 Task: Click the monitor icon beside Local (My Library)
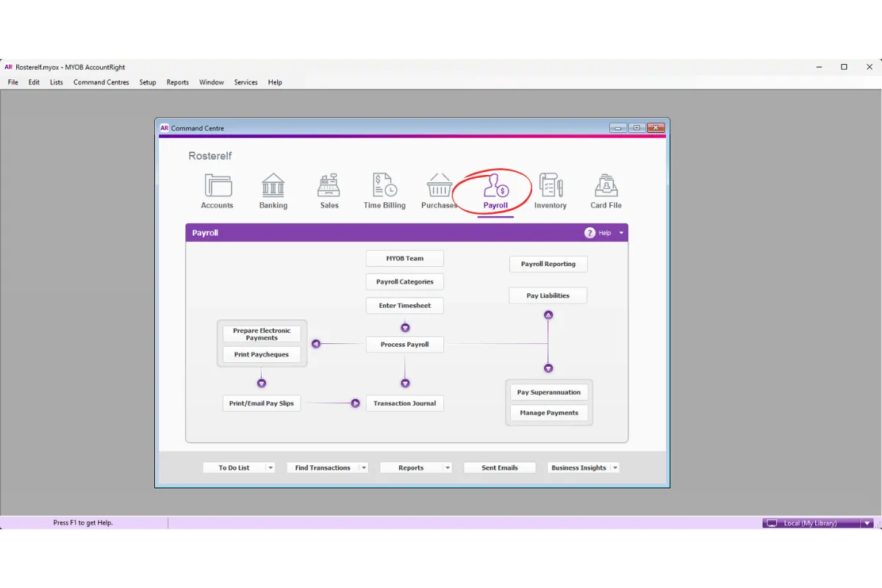click(772, 523)
